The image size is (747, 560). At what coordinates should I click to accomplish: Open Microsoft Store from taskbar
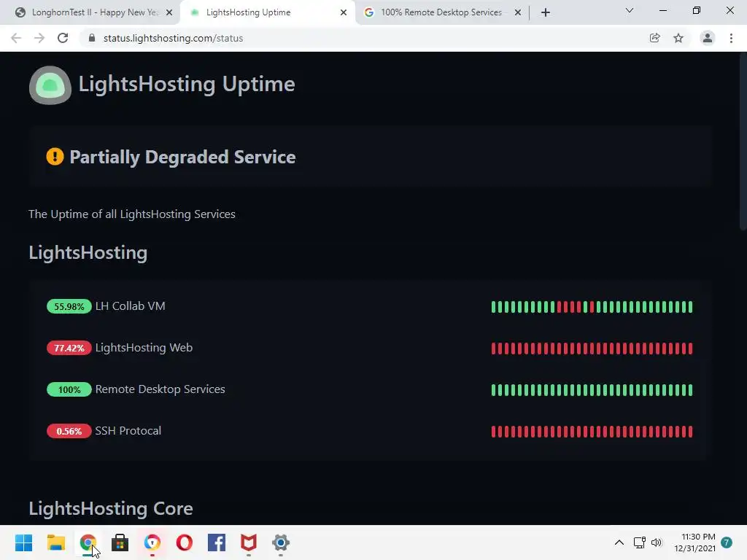click(x=120, y=542)
